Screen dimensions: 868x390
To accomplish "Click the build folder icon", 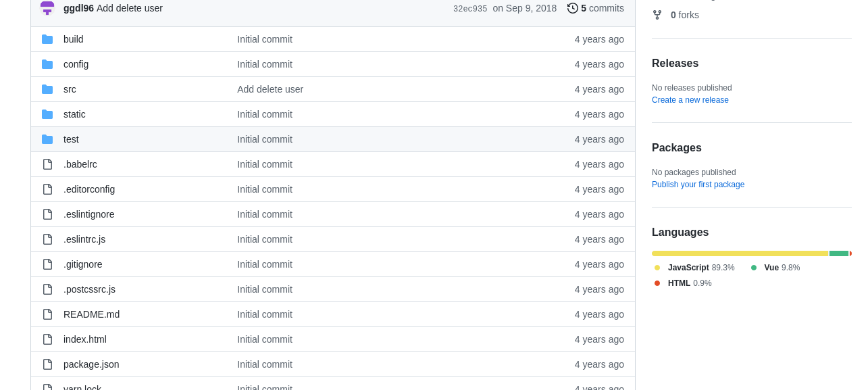I will [x=47, y=39].
